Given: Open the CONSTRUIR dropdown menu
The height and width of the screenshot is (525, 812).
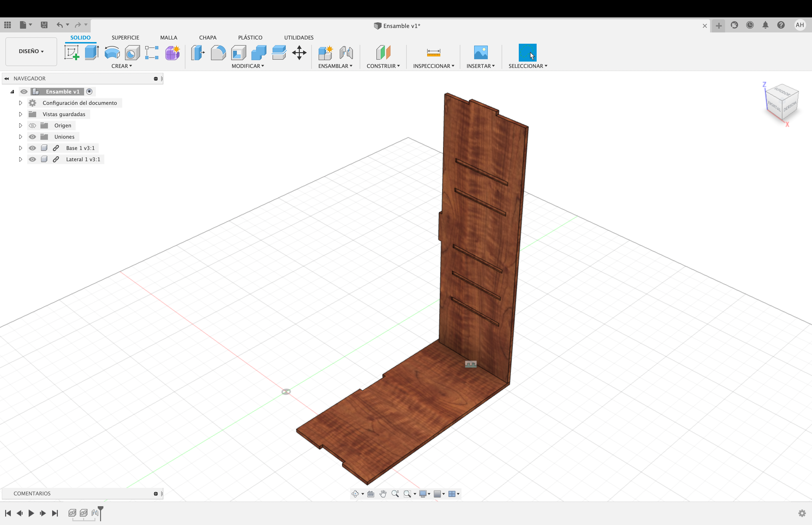Looking at the screenshot, I should [x=383, y=66].
